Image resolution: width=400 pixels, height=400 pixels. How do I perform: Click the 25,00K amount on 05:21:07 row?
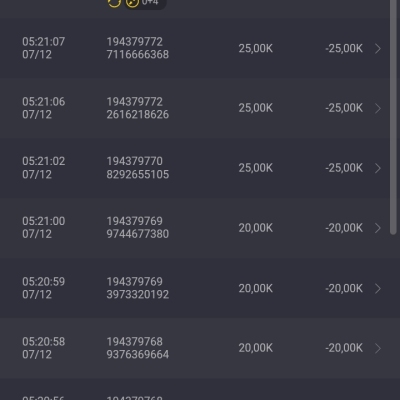(x=256, y=48)
